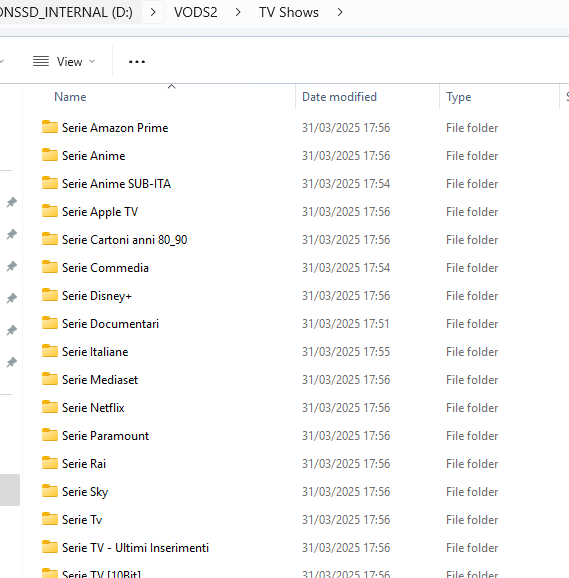Click the Serie Paramount folder icon
This screenshot has width=569, height=578.
(50, 435)
